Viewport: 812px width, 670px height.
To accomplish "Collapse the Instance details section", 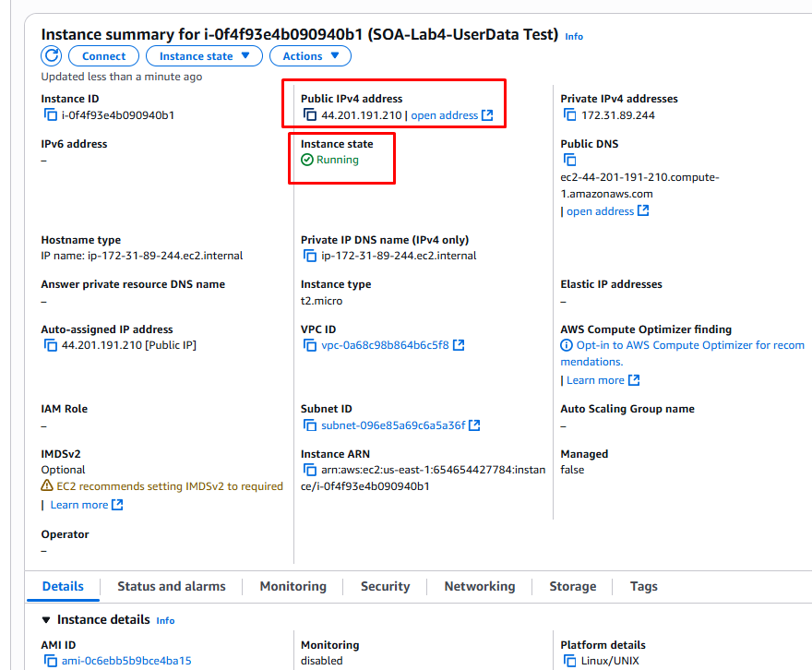I will [x=47, y=620].
